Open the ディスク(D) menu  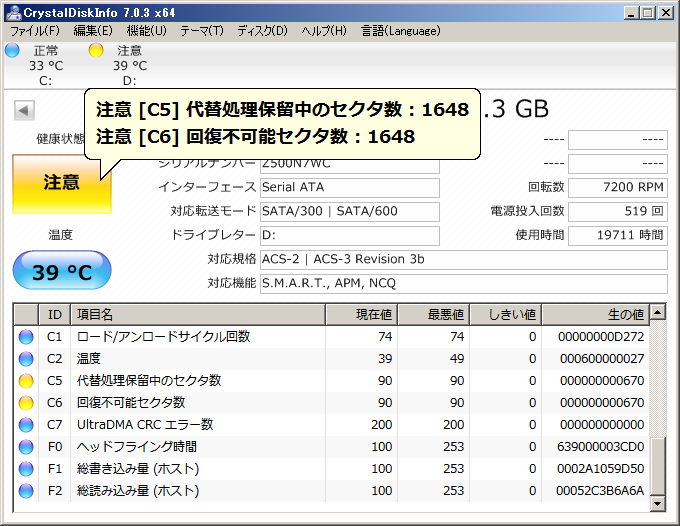click(x=262, y=31)
